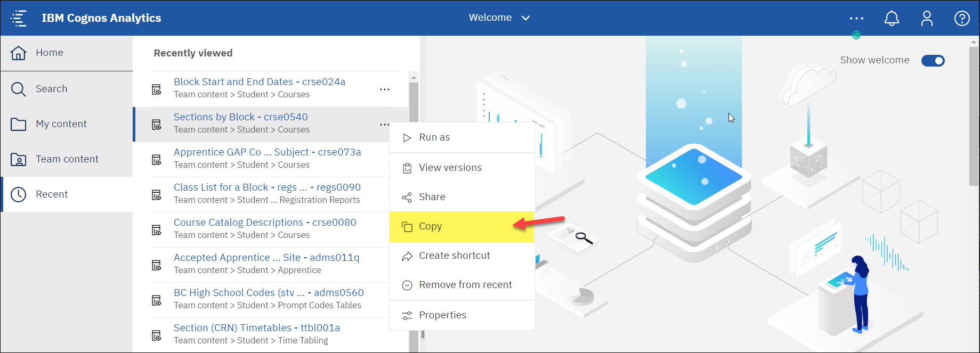
Task: Click the Home house icon
Action: coord(18,53)
